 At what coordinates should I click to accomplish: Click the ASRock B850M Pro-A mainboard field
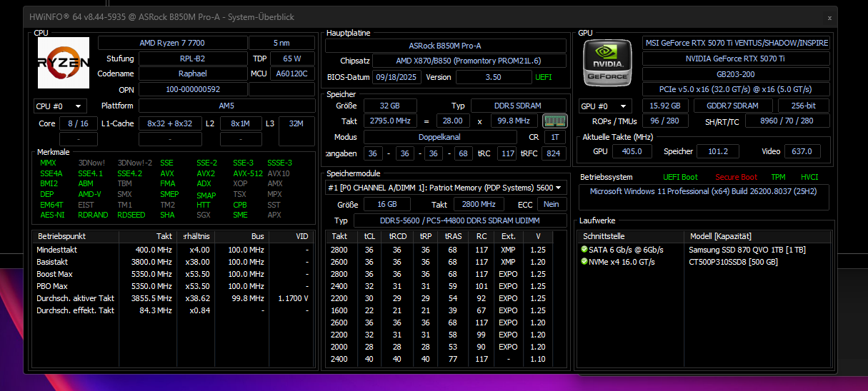(446, 45)
